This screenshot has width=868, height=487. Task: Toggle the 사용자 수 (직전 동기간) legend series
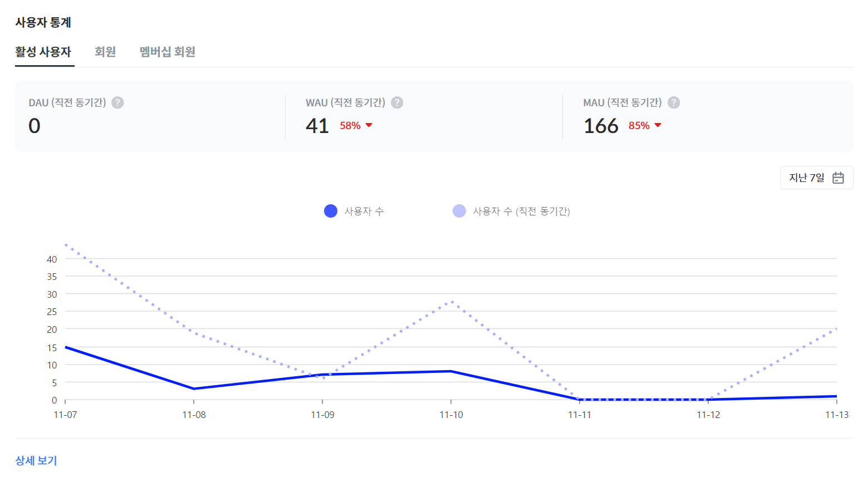[511, 211]
